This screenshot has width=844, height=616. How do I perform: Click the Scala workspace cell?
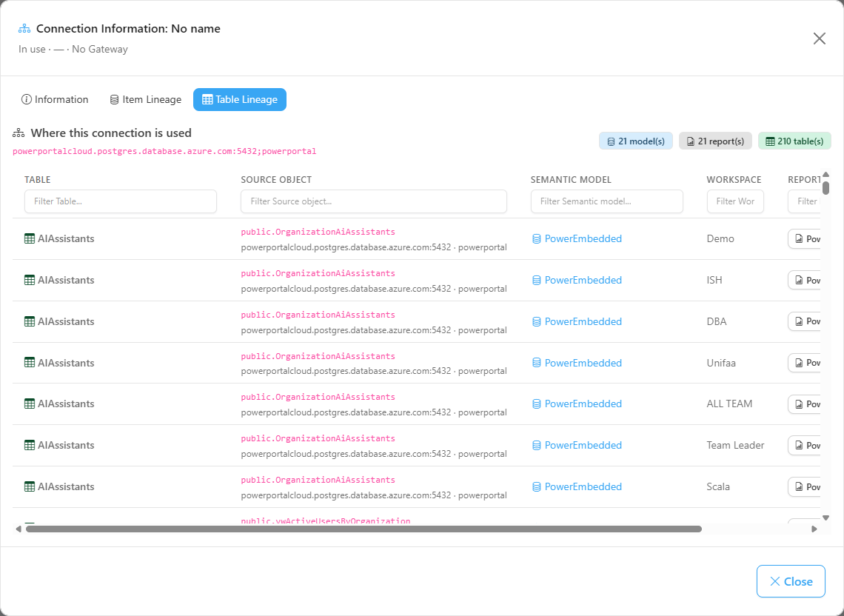click(718, 486)
